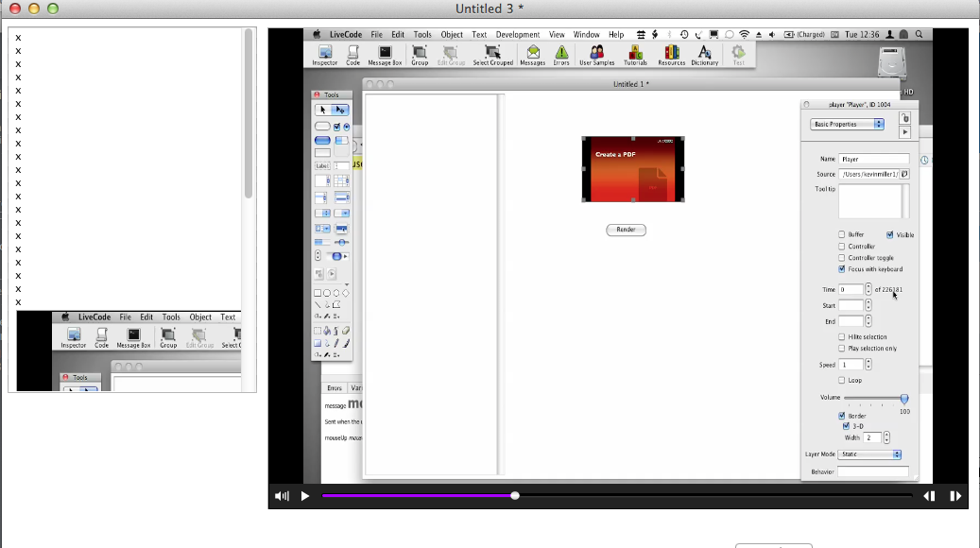Mute audio with the player's speaker icon
Viewport: 980px width, 548px height.
pyautogui.click(x=282, y=496)
